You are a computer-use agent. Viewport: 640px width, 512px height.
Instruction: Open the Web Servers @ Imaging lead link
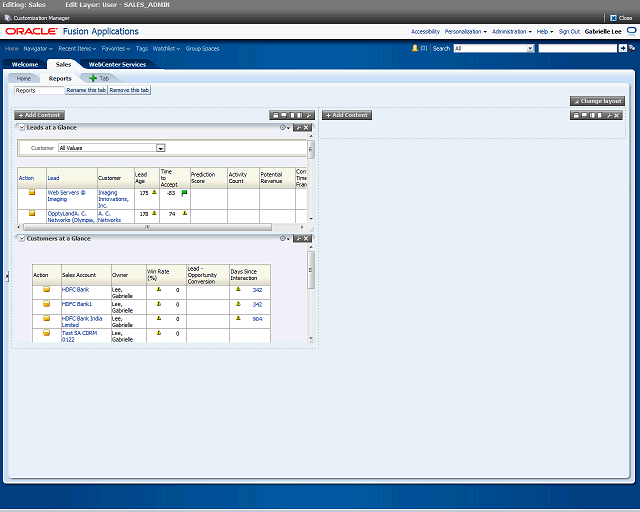coord(66,196)
